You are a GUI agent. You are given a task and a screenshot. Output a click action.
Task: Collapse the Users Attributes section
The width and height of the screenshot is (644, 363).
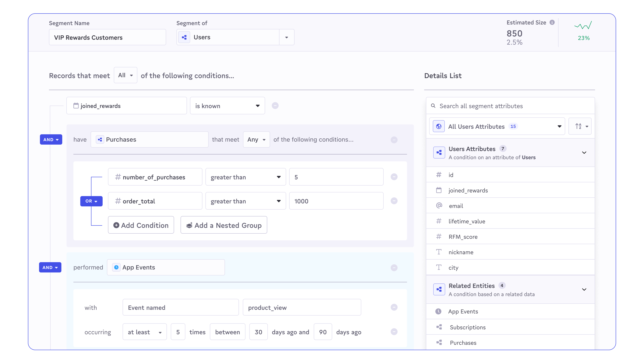pyautogui.click(x=584, y=153)
